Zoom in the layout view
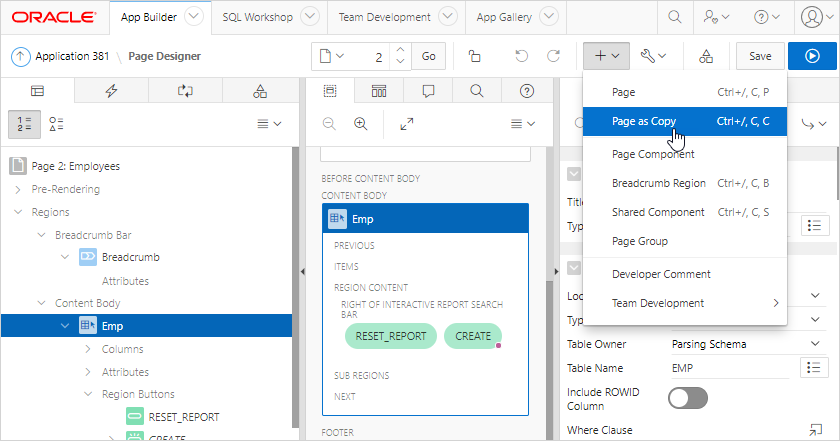 coord(361,124)
